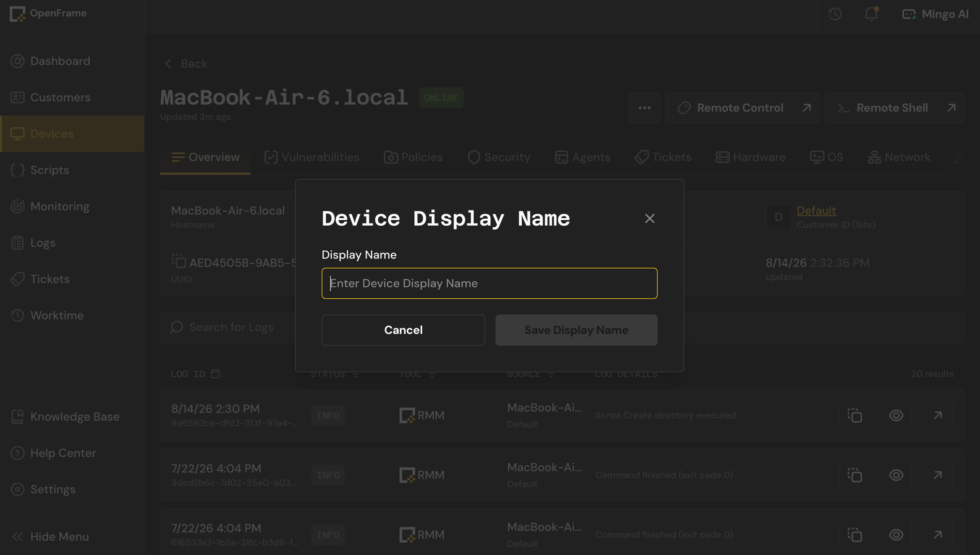The height and width of the screenshot is (555, 980).
Task: Click the D customer avatar
Action: pos(778,217)
